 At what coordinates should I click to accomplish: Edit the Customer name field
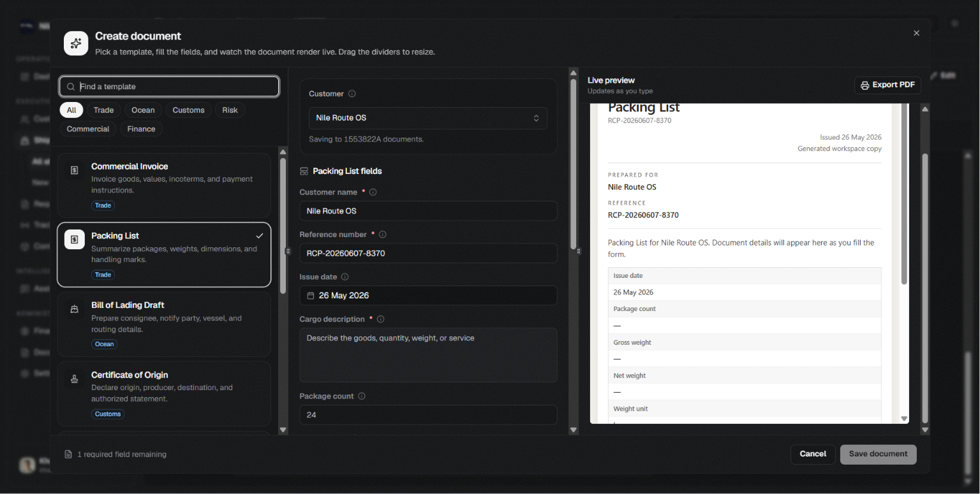coord(428,211)
